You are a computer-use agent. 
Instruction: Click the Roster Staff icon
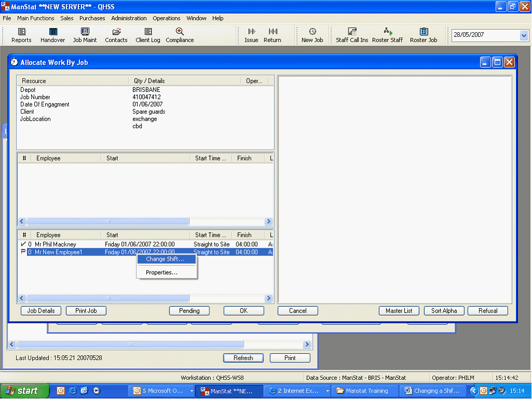click(x=388, y=35)
